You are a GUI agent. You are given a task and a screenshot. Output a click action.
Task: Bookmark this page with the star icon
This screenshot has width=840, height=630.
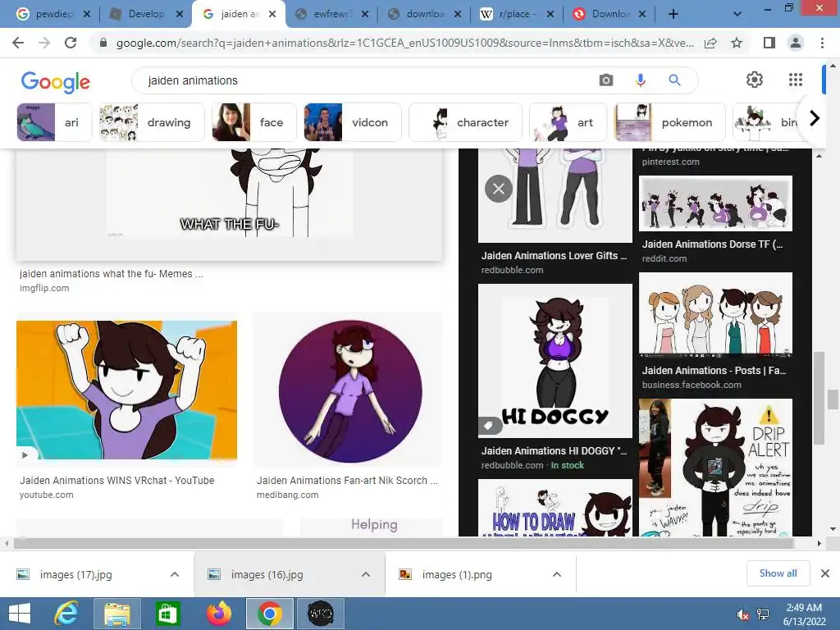tap(737, 43)
